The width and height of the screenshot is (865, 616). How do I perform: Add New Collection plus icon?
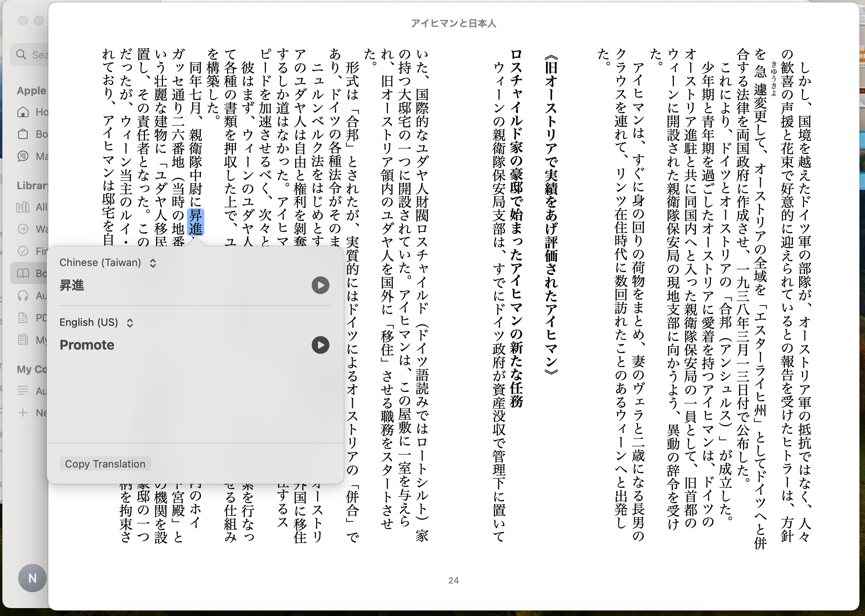point(23,413)
